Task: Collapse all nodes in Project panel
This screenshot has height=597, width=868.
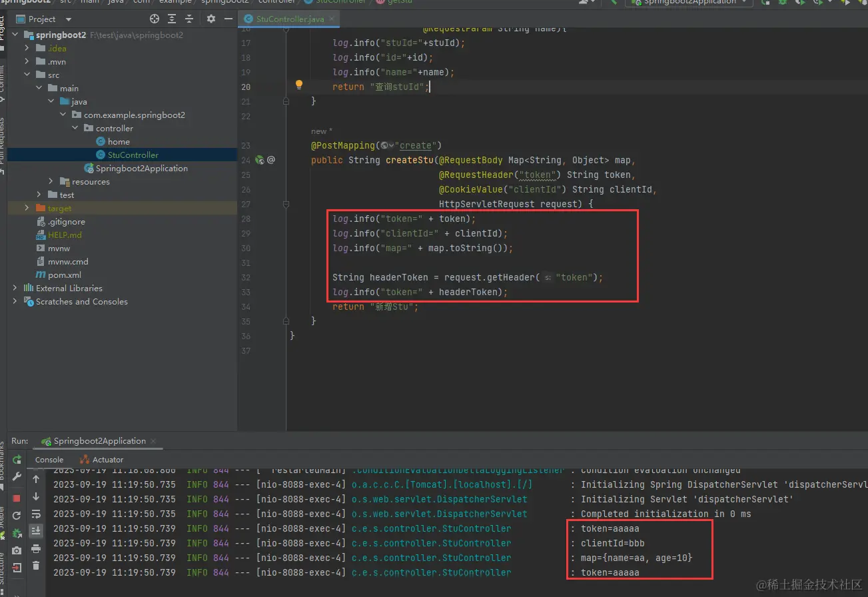Action: click(189, 19)
